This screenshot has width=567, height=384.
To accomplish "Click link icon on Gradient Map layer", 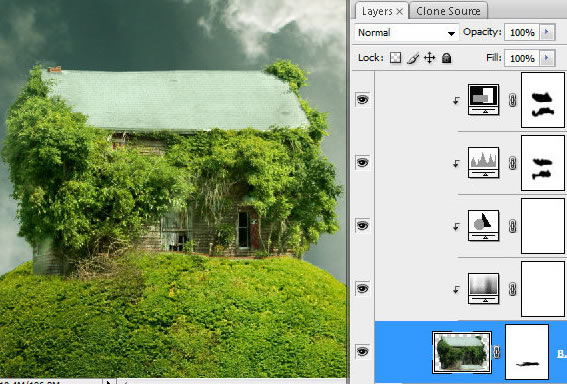I will click(x=512, y=289).
